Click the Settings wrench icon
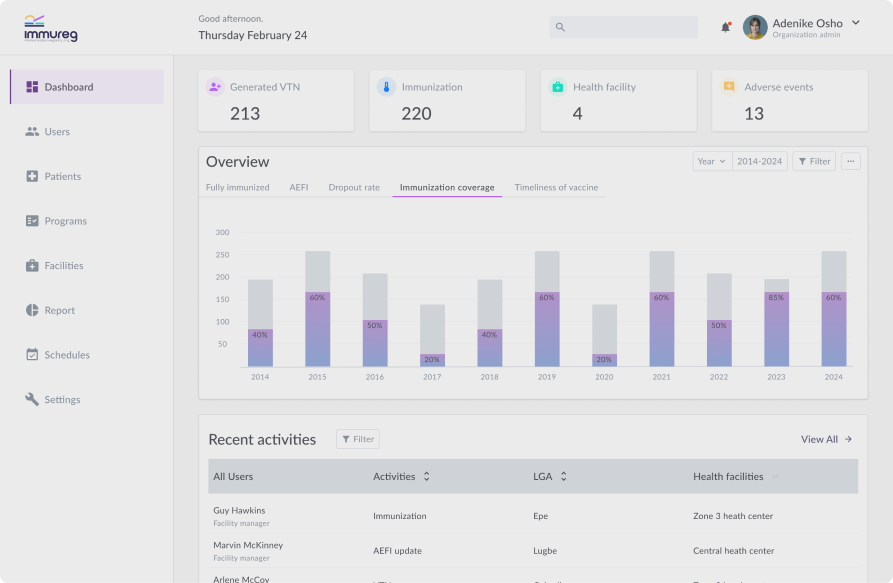Image resolution: width=893 pixels, height=583 pixels. 32,399
